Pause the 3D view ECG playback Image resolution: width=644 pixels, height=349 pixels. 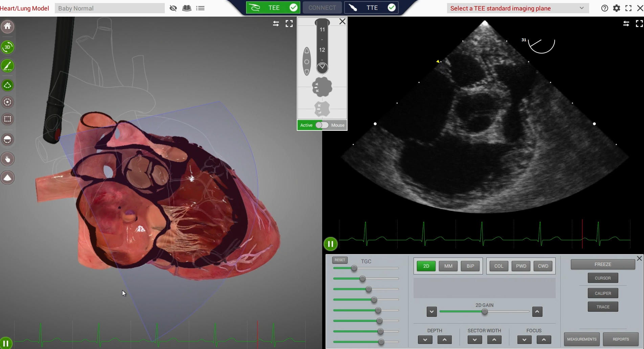click(6, 343)
